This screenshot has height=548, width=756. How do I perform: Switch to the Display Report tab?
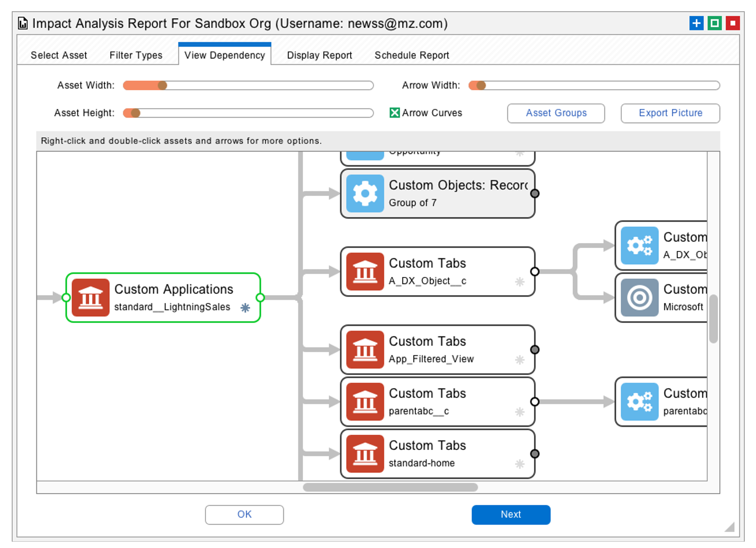pyautogui.click(x=319, y=55)
